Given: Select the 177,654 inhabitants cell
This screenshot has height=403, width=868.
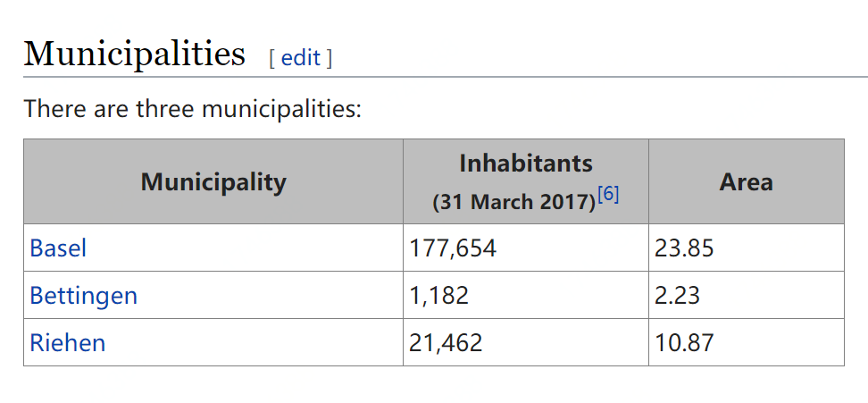Looking at the screenshot, I should coord(453,248).
